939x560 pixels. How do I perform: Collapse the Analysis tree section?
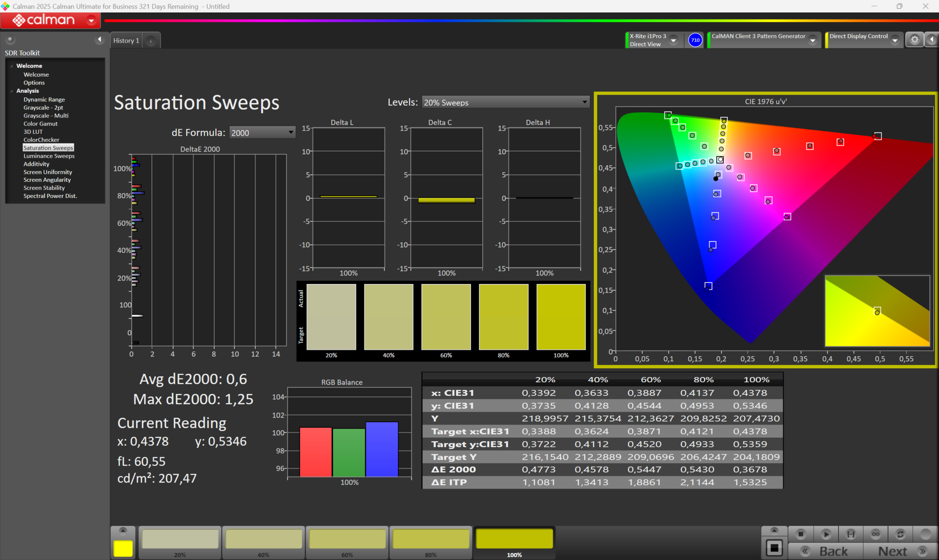(x=12, y=91)
